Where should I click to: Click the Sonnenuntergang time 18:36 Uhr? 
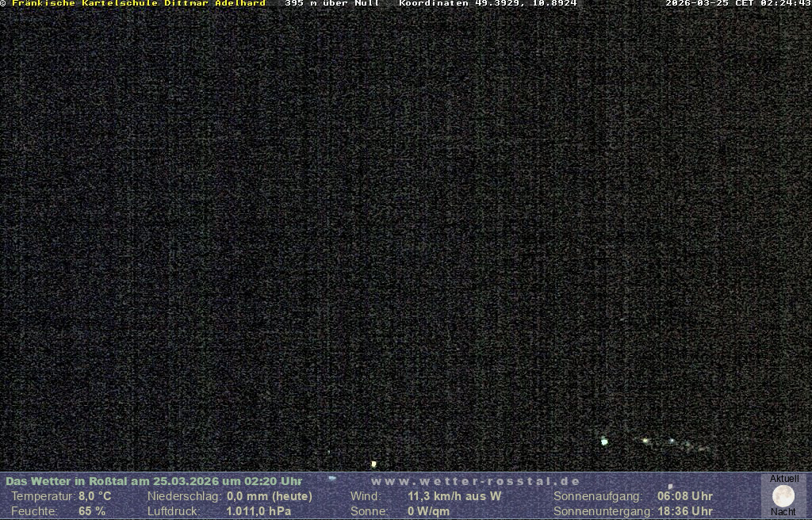[684, 511]
